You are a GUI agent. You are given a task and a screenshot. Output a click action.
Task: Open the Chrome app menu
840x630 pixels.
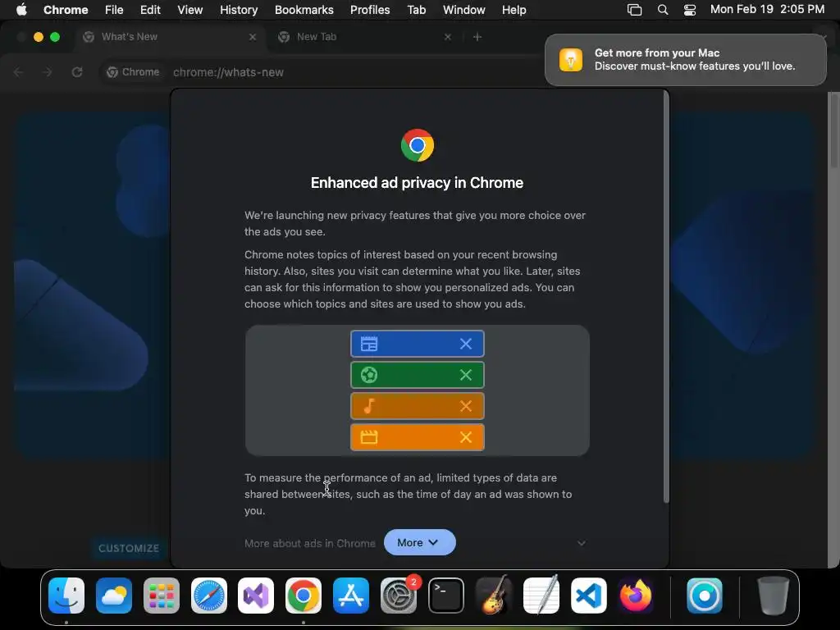[66, 10]
